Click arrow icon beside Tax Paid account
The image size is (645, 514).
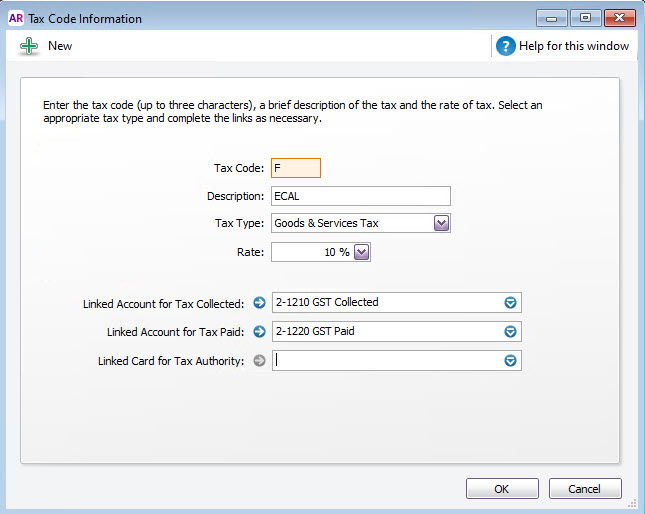point(260,331)
